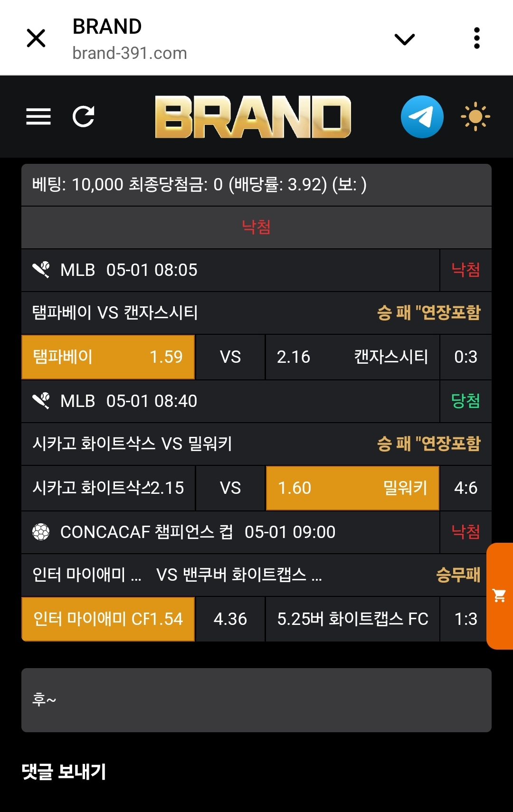Open the three-dot browser options menu
This screenshot has height=812, width=513.
[x=477, y=38]
